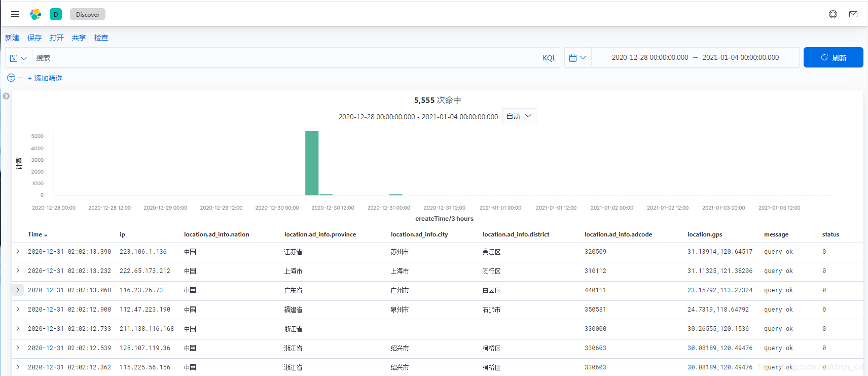Click the 刷新 refresh button
The width and height of the screenshot is (868, 376).
pyautogui.click(x=834, y=57)
